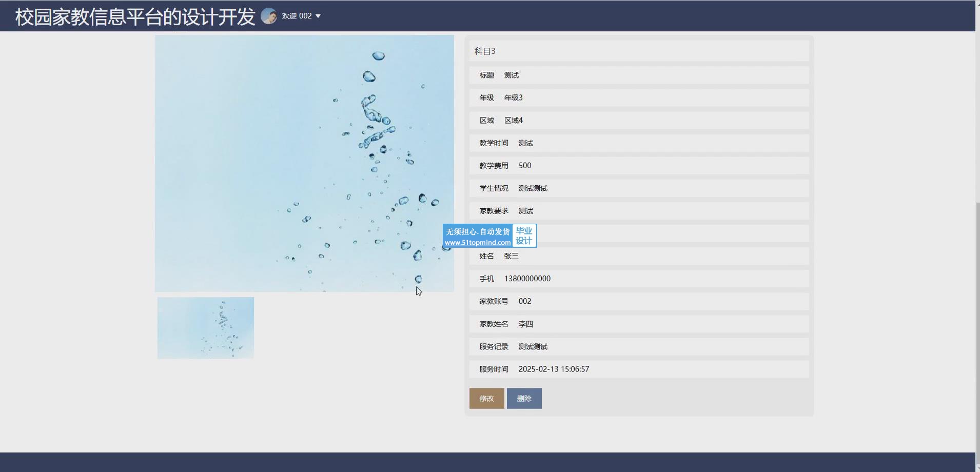The image size is (980, 472).
Task: Click the 科目3 heading row
Action: click(638, 51)
